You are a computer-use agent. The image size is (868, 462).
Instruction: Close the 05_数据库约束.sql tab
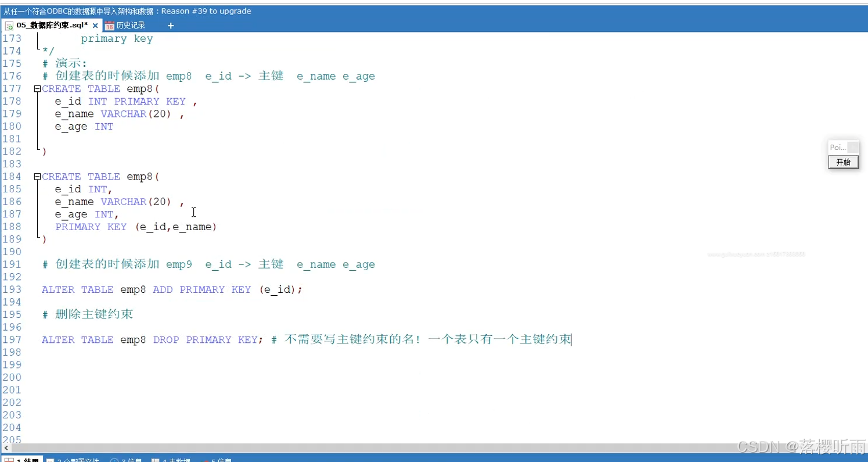coord(95,26)
